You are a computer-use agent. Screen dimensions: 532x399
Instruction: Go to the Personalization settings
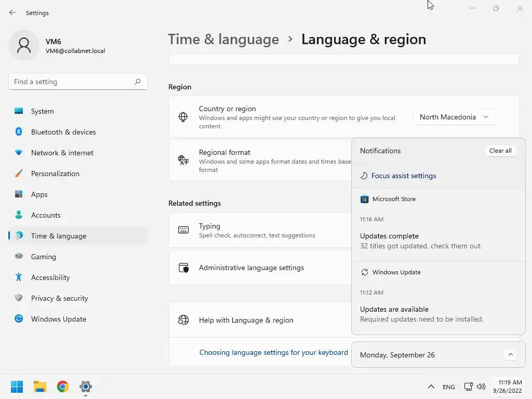tap(55, 174)
